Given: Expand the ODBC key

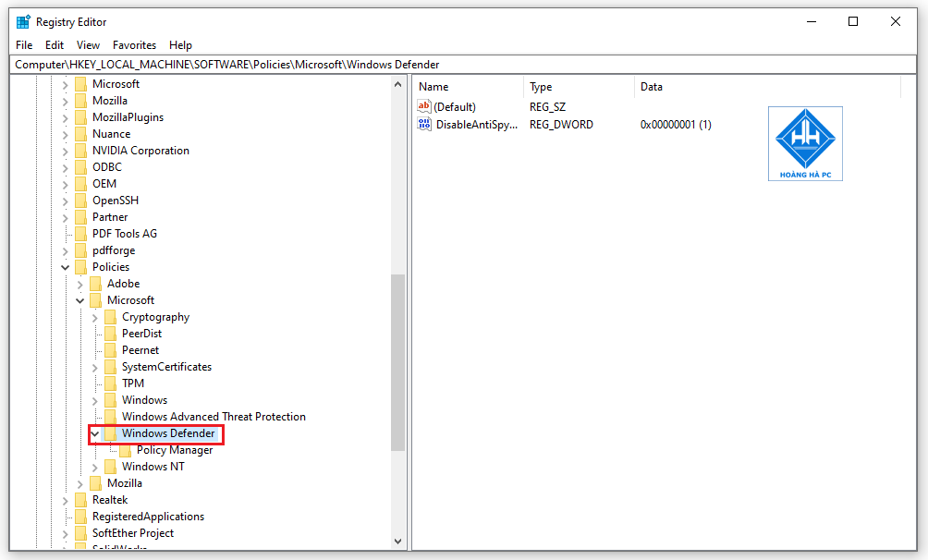Looking at the screenshot, I should coord(66,168).
